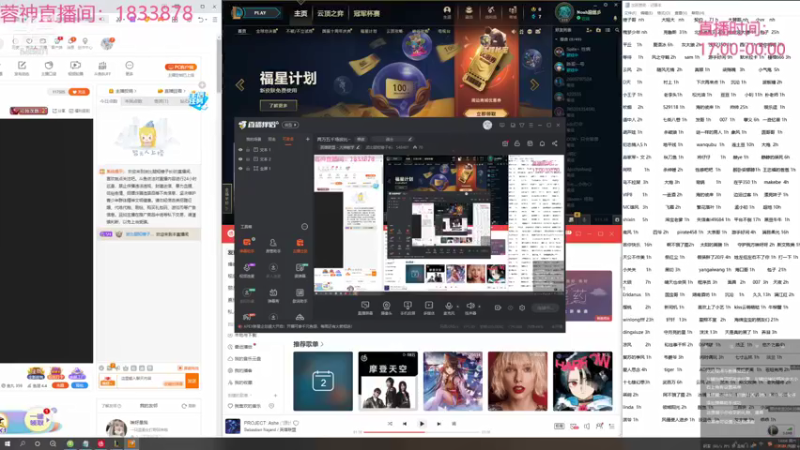This screenshot has width=800, height=450.
Task: Click the now-playing album cover thumbnail
Action: [233, 426]
